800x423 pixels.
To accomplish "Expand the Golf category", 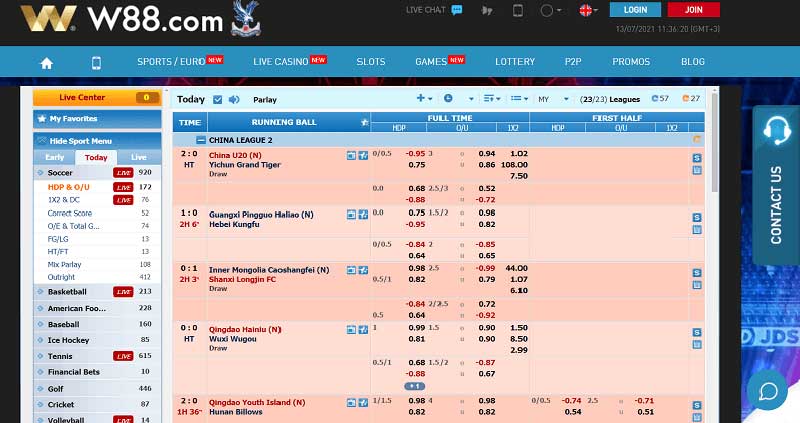I will click(x=55, y=389).
